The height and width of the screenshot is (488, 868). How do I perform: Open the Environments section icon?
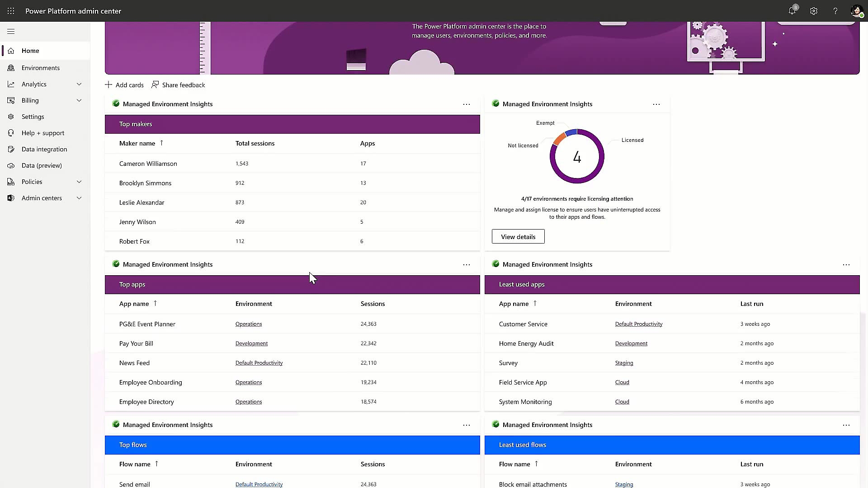pyautogui.click(x=11, y=67)
